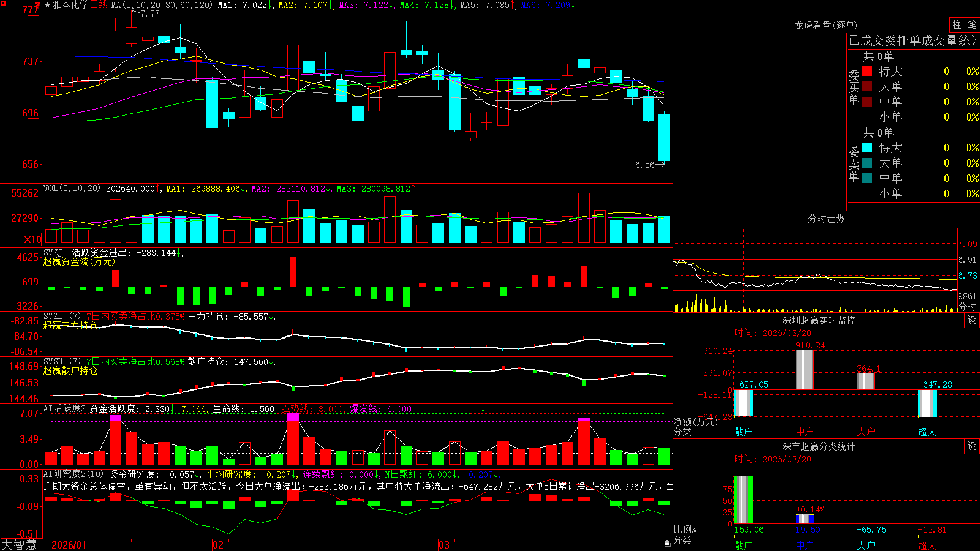The height and width of the screenshot is (551, 980).
Task: Click the lock icon below the K-line chart
Action: [667, 543]
